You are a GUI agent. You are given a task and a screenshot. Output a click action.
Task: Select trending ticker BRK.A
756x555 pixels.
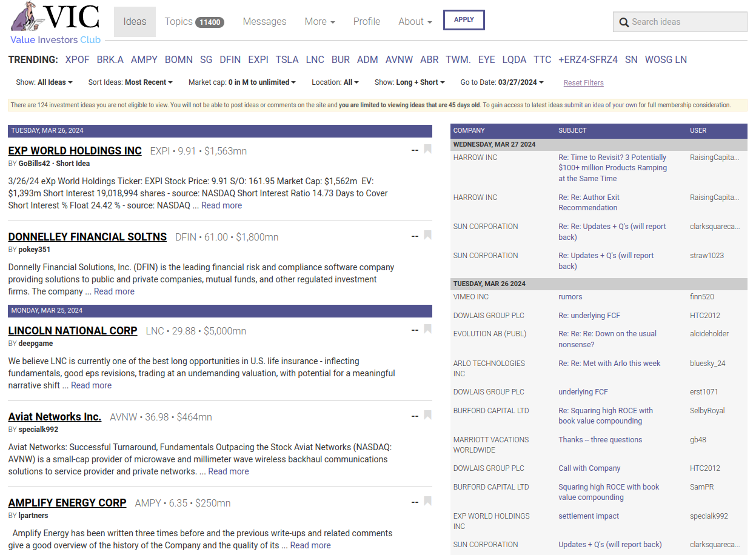110,59
